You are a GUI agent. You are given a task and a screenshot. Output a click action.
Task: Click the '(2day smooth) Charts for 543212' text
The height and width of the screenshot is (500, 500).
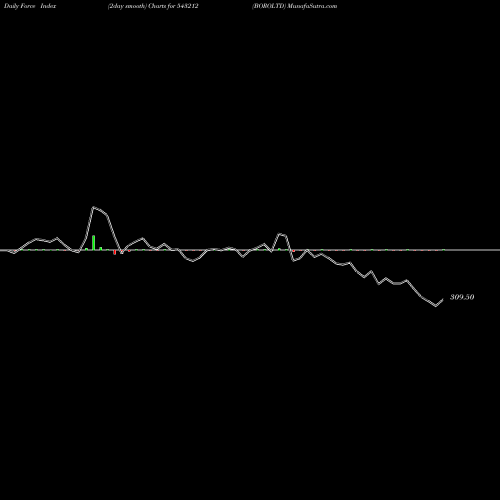click(x=153, y=6)
